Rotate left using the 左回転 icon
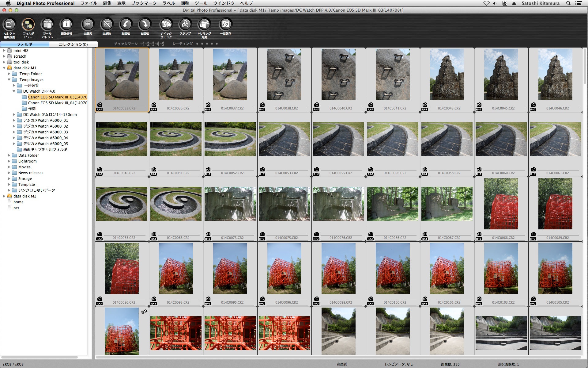Image resolution: width=588 pixels, height=368 pixels. (126, 25)
